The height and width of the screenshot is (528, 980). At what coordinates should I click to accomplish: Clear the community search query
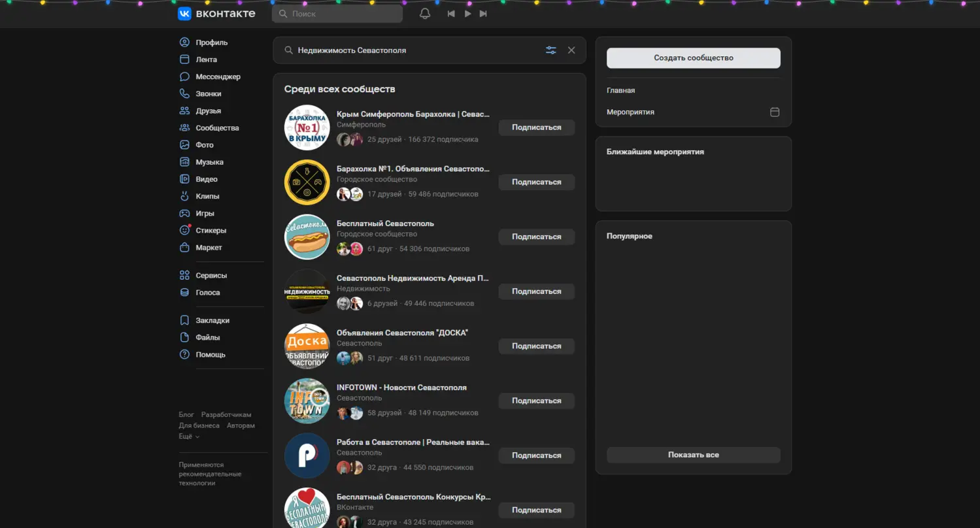pyautogui.click(x=571, y=50)
